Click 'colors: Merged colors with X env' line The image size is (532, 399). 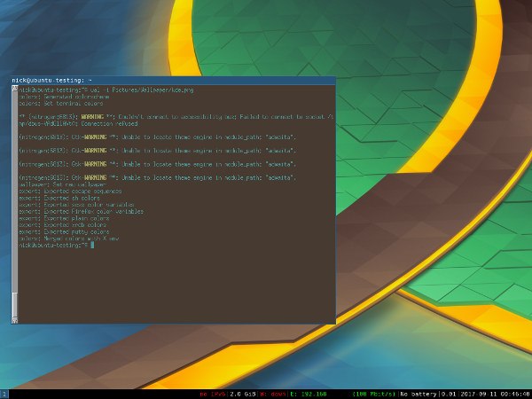(x=69, y=239)
